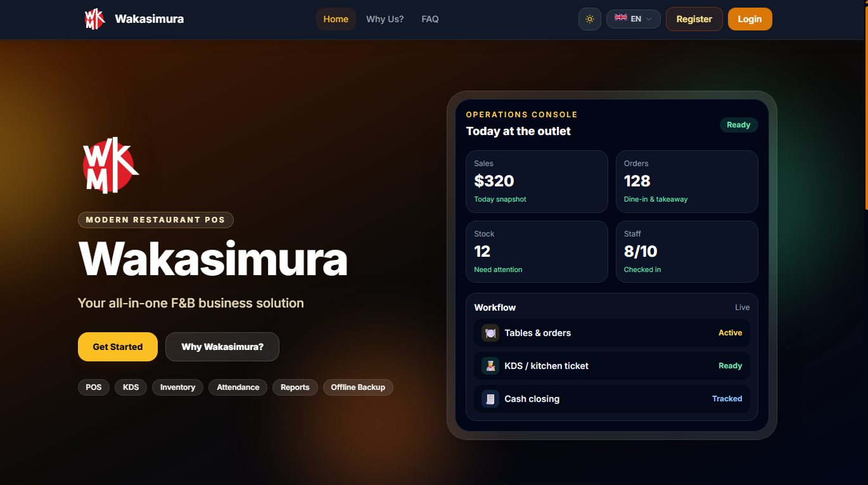Viewport: 868px width, 485px height.
Task: Click the large WKM hero logo
Action: coord(111,165)
